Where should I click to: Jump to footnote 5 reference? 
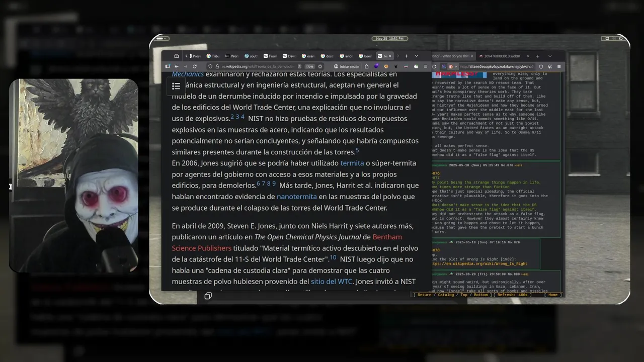(357, 150)
